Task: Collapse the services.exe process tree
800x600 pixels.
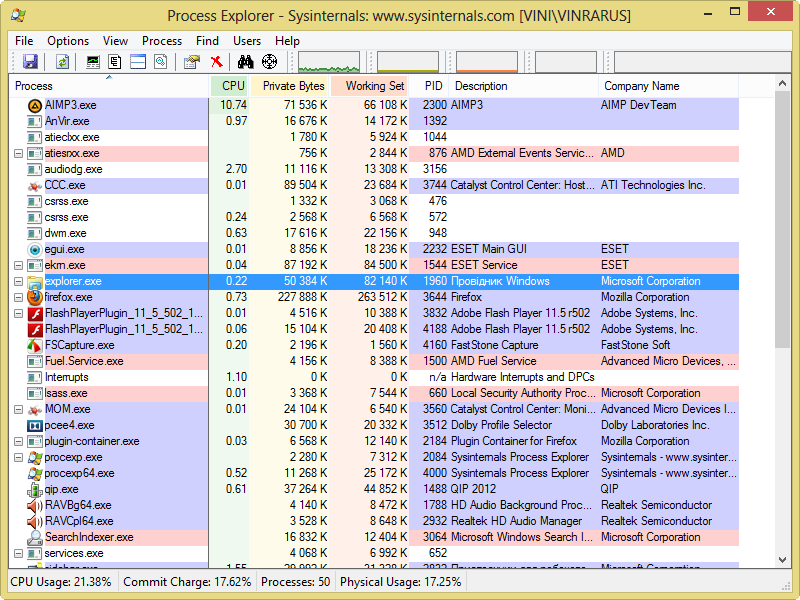Action: [x=18, y=554]
